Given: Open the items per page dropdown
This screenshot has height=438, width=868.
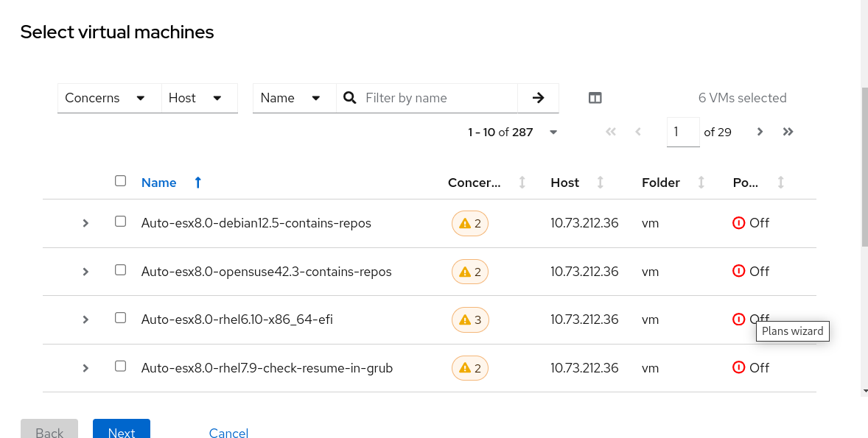Looking at the screenshot, I should pos(553,133).
